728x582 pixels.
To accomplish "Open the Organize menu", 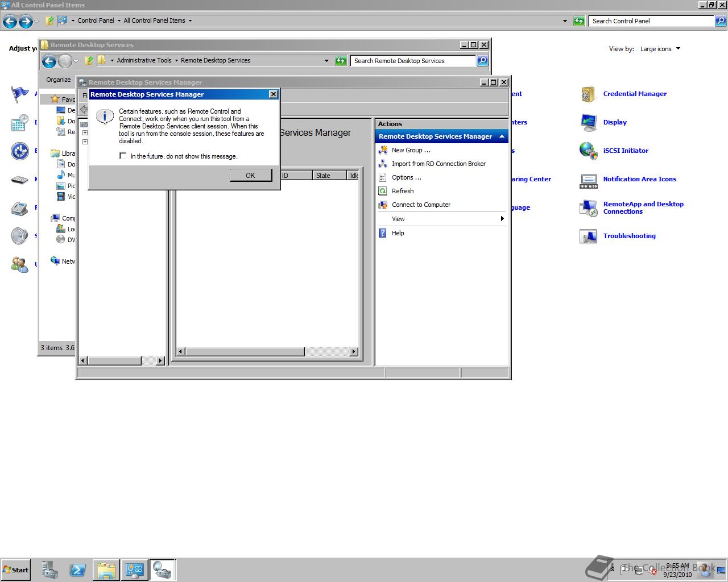I will [x=59, y=80].
